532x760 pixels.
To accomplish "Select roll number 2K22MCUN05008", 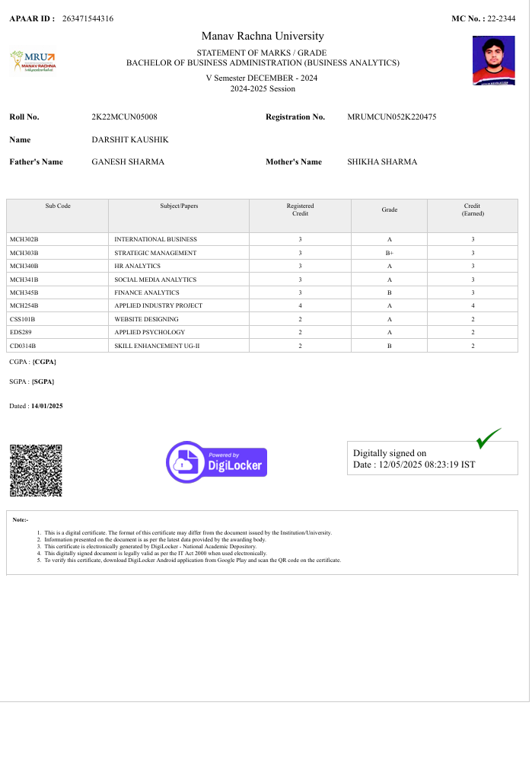I will tap(125, 117).
